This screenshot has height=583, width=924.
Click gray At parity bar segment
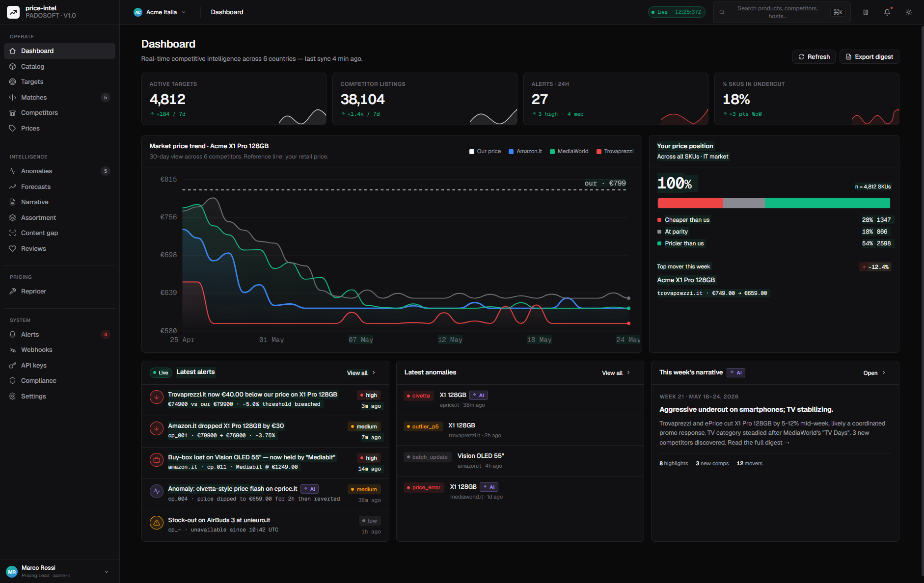pyautogui.click(x=743, y=203)
